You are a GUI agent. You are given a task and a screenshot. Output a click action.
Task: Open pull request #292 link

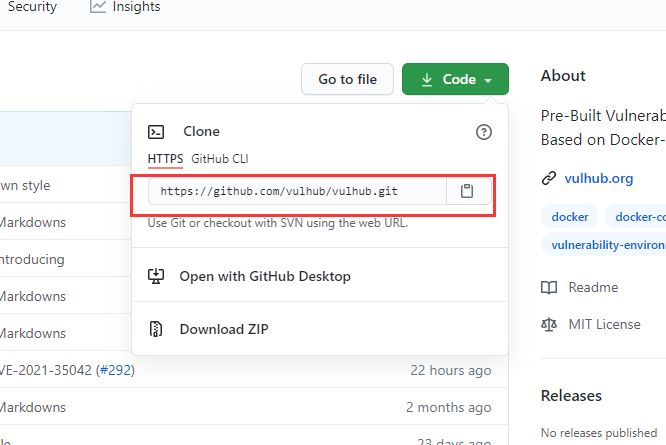(115, 370)
